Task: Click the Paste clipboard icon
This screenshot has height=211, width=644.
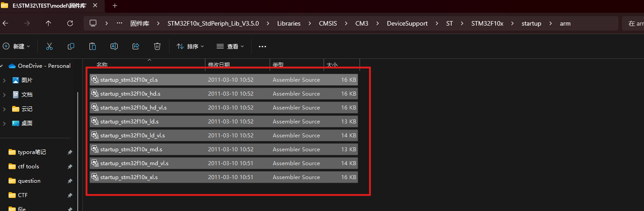Action: tap(93, 46)
